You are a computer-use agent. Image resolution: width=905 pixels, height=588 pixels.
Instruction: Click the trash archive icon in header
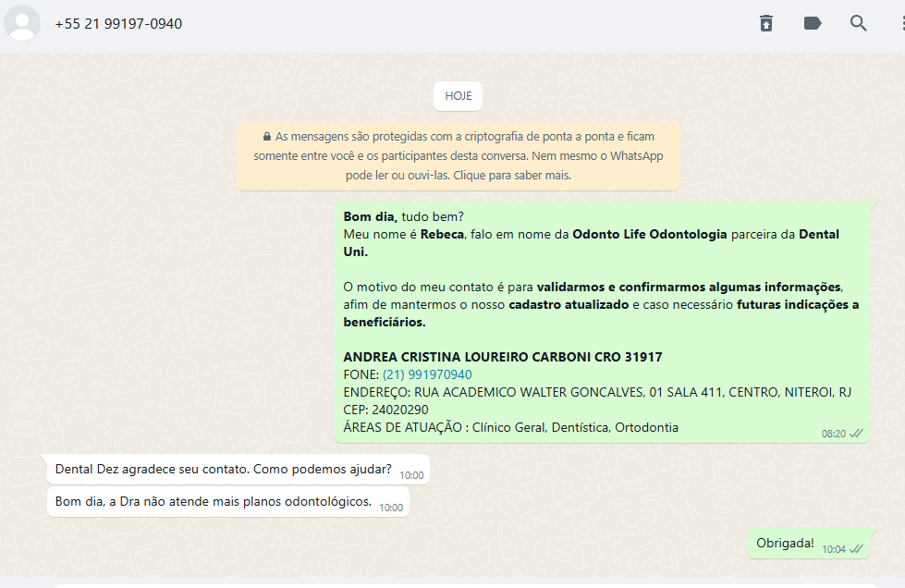(766, 23)
